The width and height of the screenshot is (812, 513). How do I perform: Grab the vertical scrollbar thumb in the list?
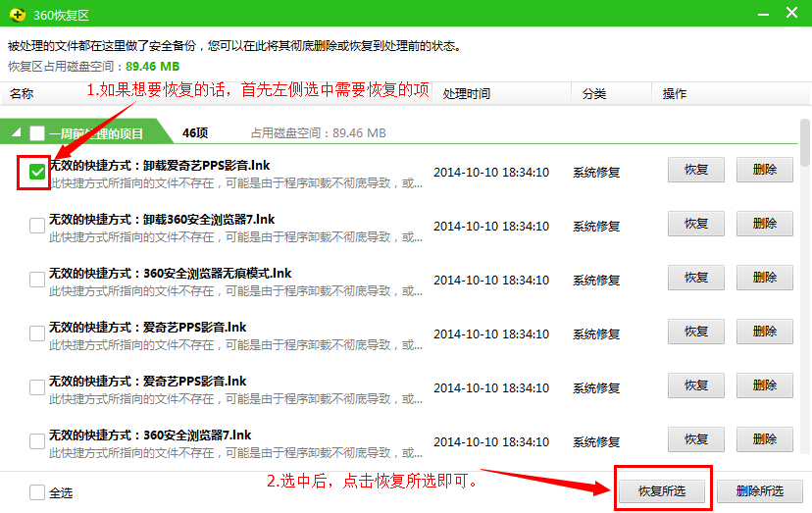point(804,142)
